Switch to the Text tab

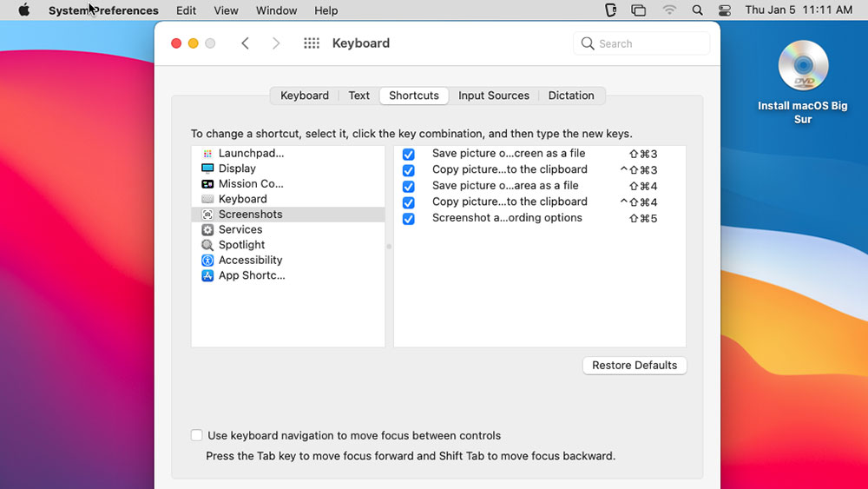(358, 96)
